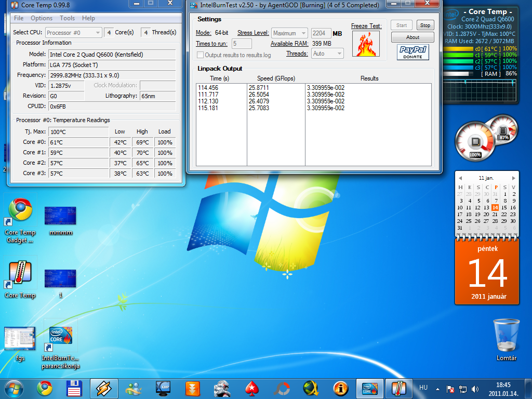Click the circular arrows taskbar icon

(x=282, y=389)
